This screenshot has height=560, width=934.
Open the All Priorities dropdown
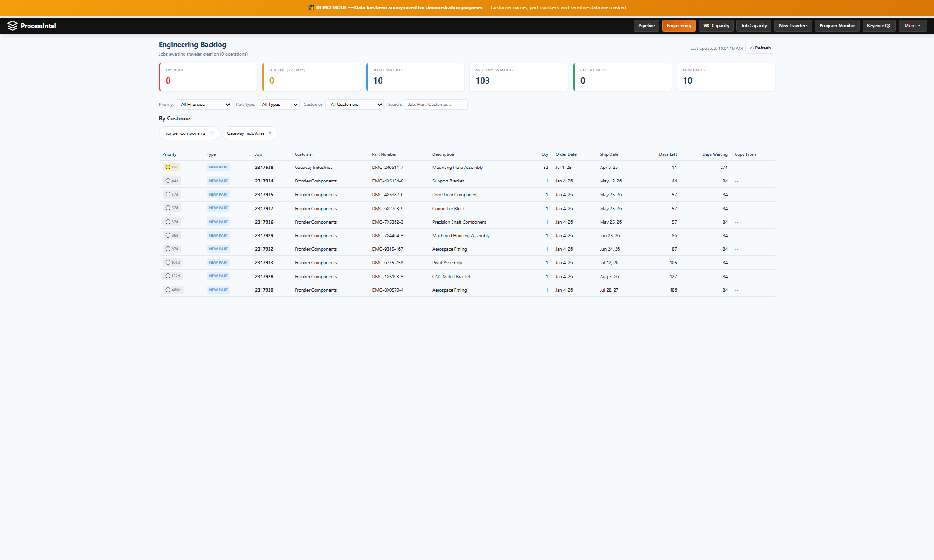click(204, 105)
